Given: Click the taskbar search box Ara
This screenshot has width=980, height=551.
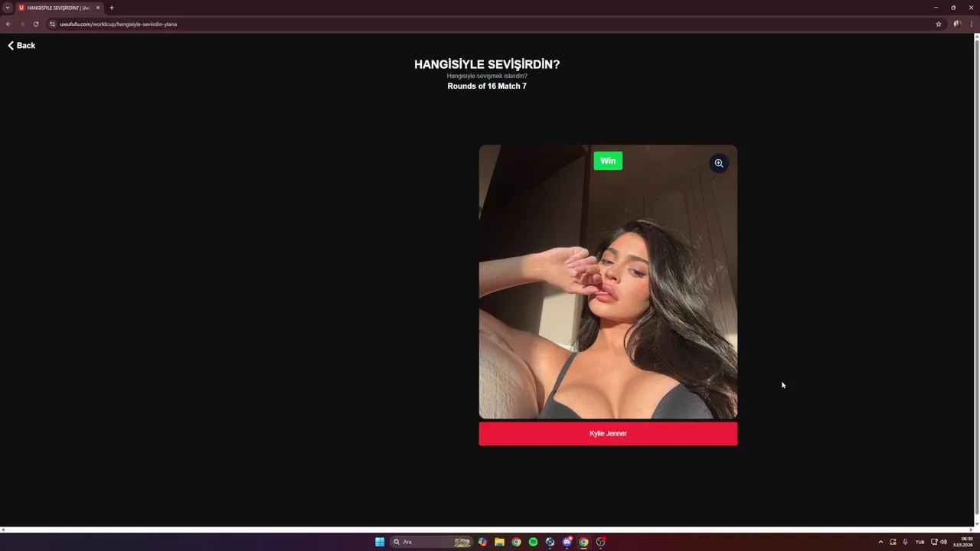Looking at the screenshot, I should tap(432, 542).
